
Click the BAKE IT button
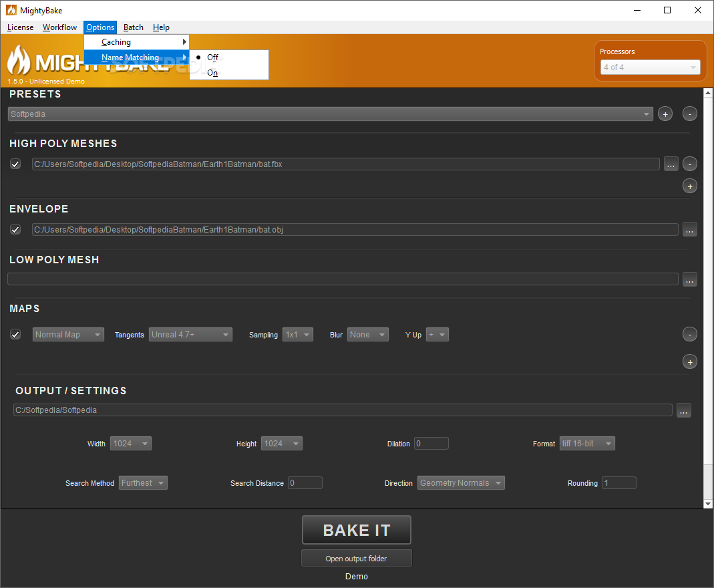357,530
